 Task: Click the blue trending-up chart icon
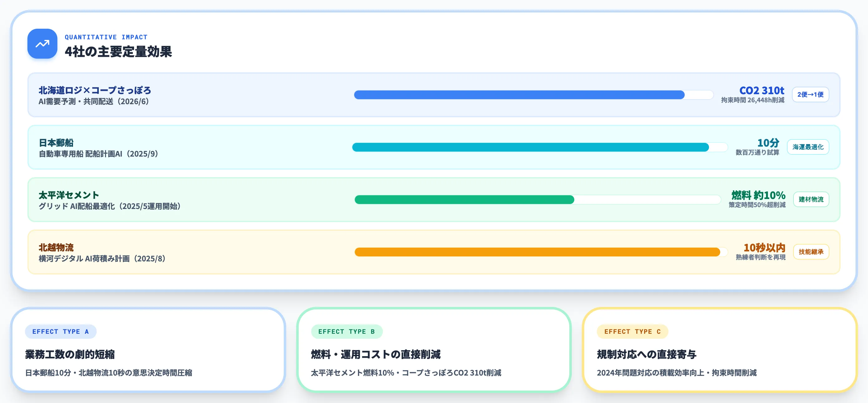[x=42, y=44]
